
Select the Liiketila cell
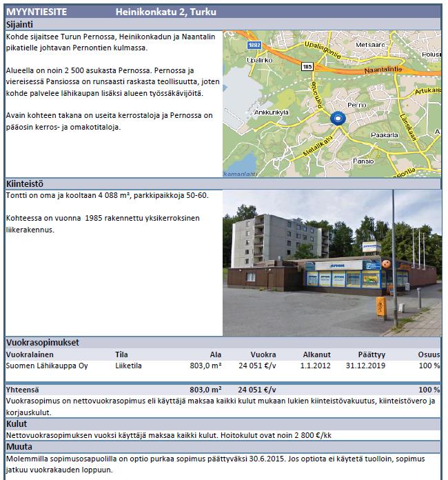[128, 366]
